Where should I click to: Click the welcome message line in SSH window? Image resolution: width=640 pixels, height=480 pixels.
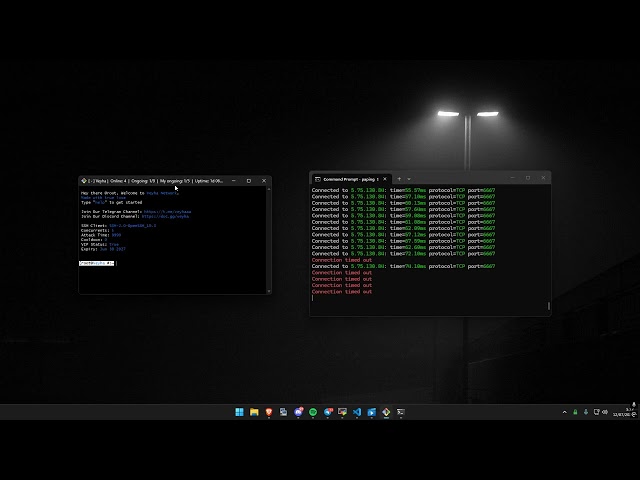(130, 193)
